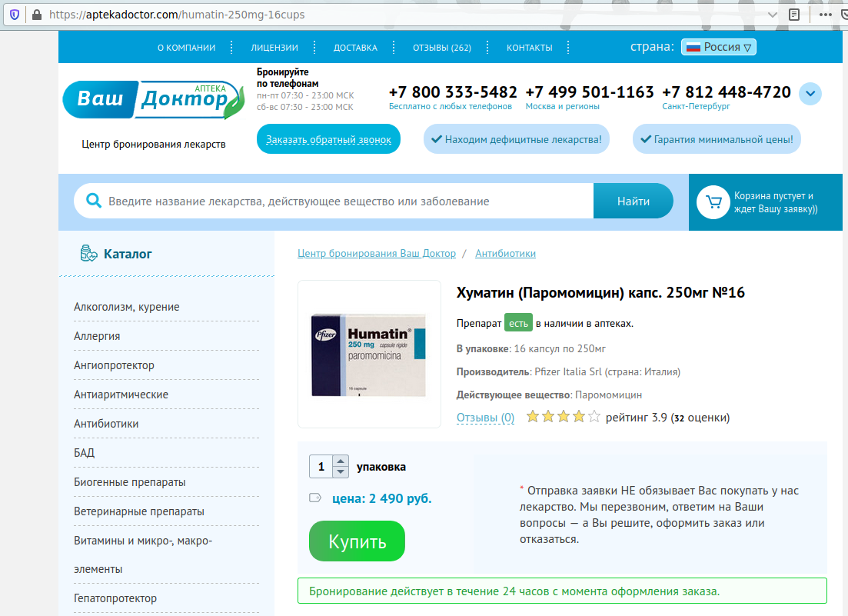Click the price tag icon

[x=314, y=498]
